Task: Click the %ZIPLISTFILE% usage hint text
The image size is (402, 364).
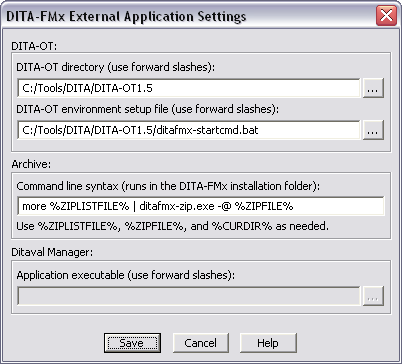Action: click(x=172, y=226)
